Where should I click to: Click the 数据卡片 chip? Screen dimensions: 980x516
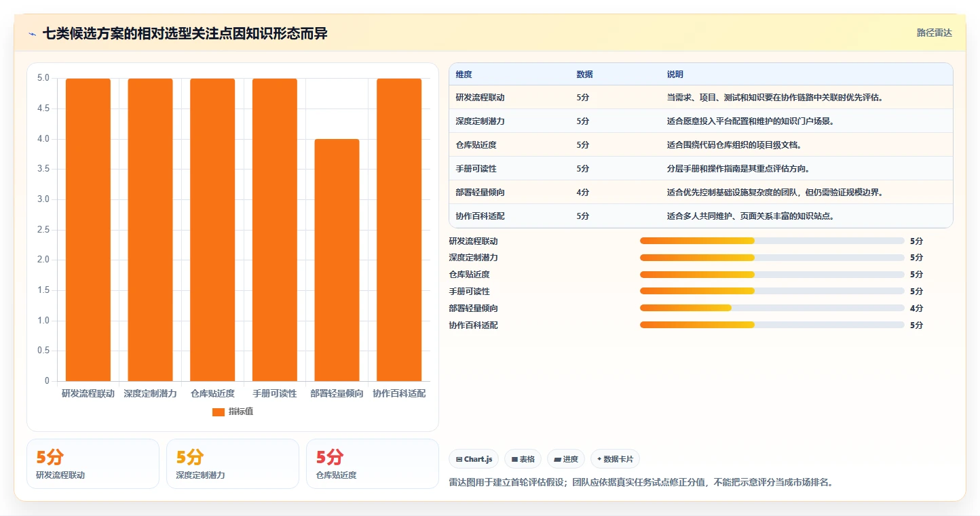pos(615,459)
